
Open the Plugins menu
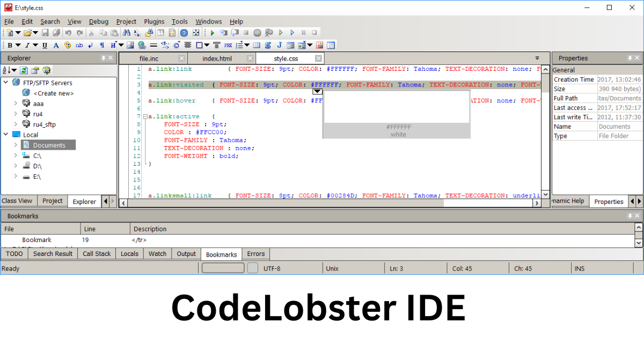click(154, 21)
